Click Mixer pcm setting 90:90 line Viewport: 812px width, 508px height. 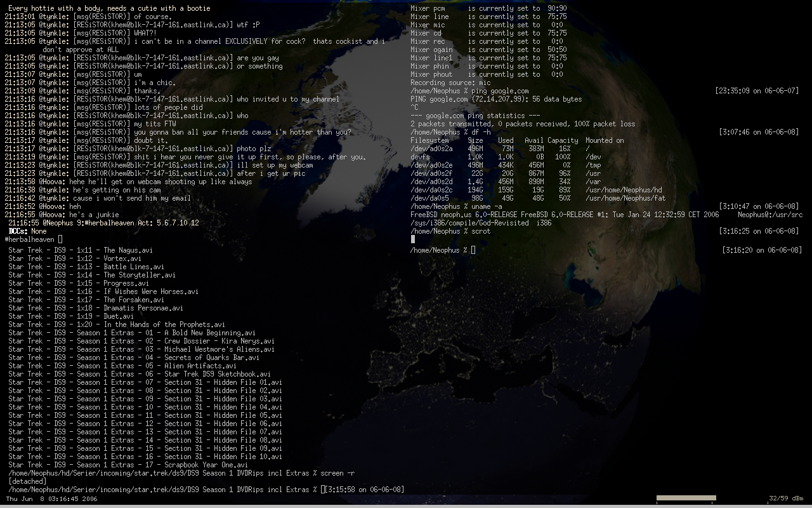coord(488,8)
